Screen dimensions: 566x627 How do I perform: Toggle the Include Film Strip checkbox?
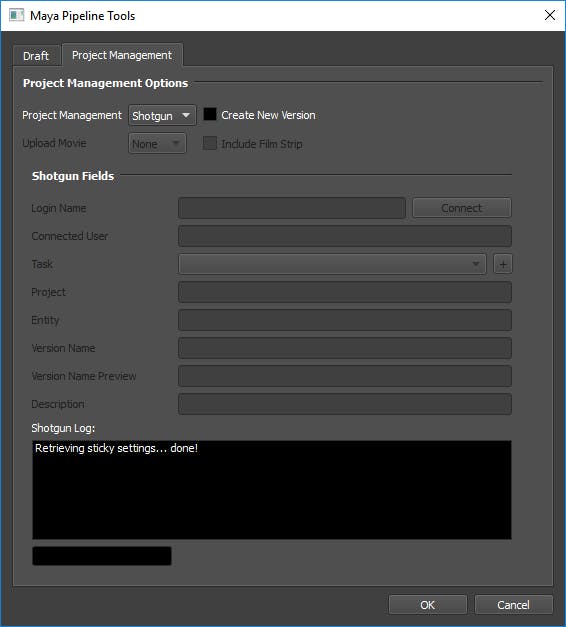[x=210, y=143]
